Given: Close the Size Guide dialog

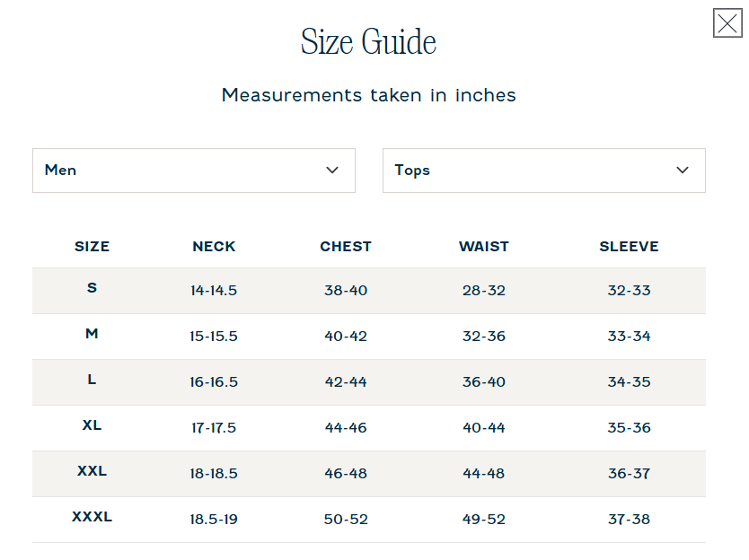Looking at the screenshot, I should pyautogui.click(x=727, y=23).
